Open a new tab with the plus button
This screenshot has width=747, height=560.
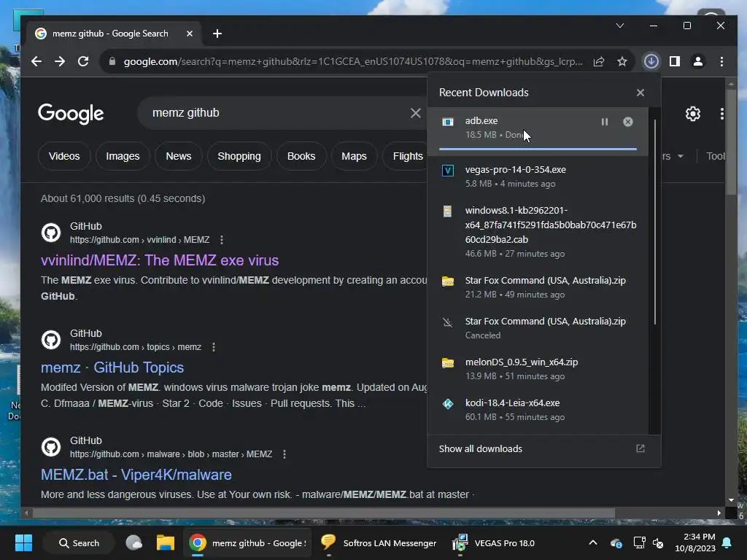217,34
